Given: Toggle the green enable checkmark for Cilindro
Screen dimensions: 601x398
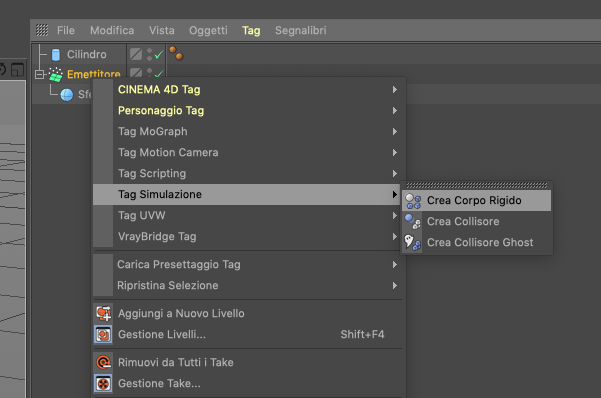Looking at the screenshot, I should click(x=159, y=55).
